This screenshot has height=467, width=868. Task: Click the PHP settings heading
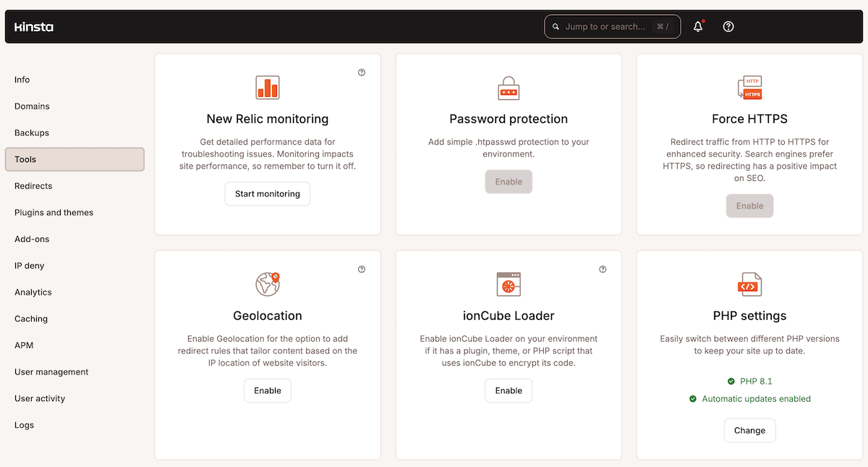coord(749,316)
